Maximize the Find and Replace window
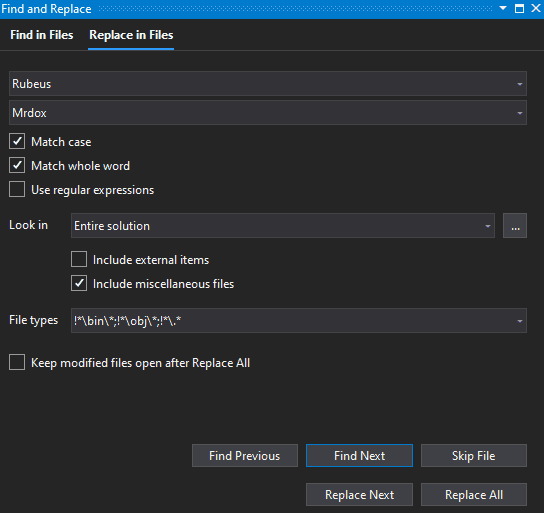This screenshot has width=544, height=513. click(519, 8)
